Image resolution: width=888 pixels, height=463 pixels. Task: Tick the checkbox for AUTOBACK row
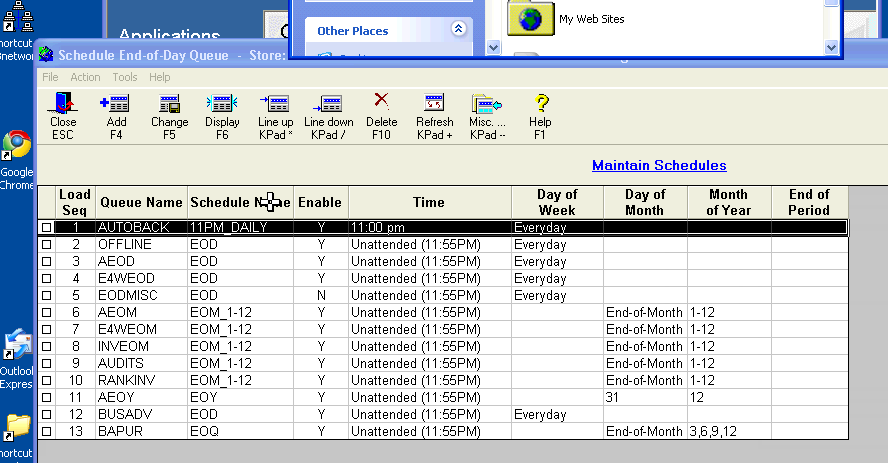pyautogui.click(x=46, y=228)
